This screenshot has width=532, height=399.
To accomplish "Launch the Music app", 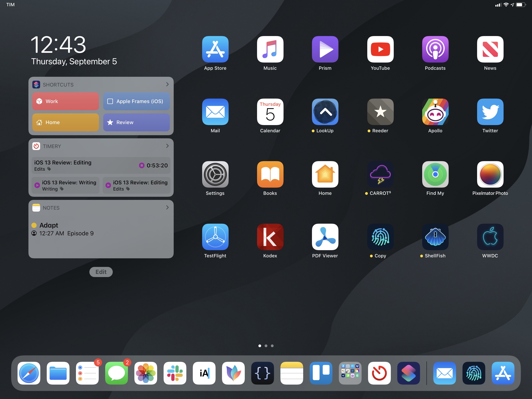I will (x=270, y=49).
